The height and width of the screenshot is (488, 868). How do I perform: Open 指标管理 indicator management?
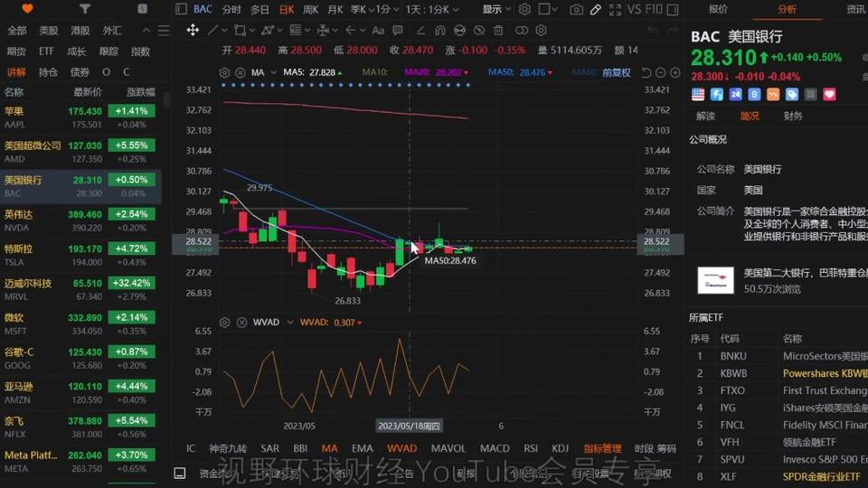tap(602, 448)
